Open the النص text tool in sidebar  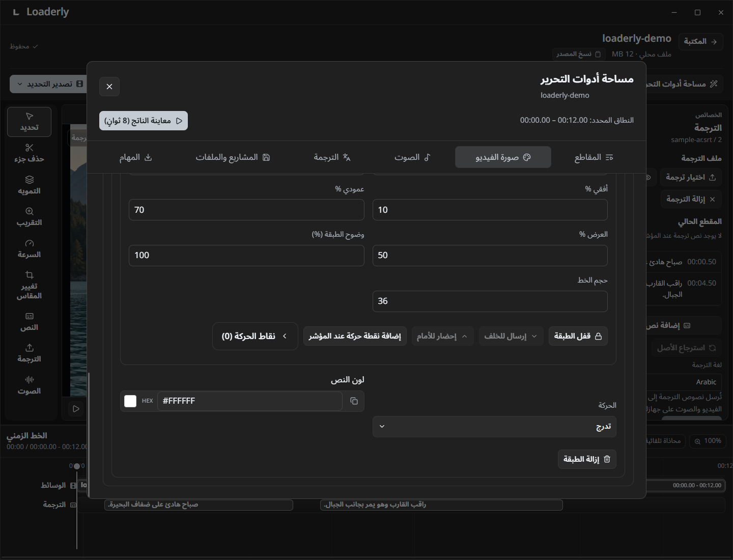pyautogui.click(x=29, y=322)
